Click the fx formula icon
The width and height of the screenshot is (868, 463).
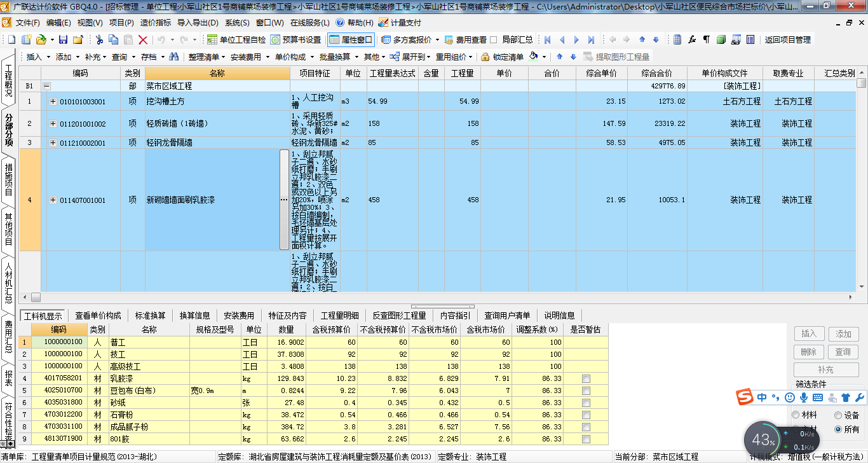692,39
